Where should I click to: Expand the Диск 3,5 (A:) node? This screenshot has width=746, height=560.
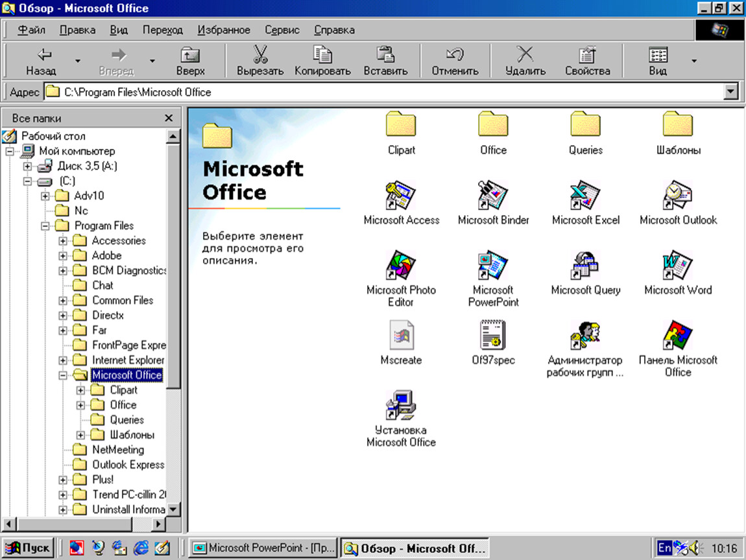click(28, 167)
